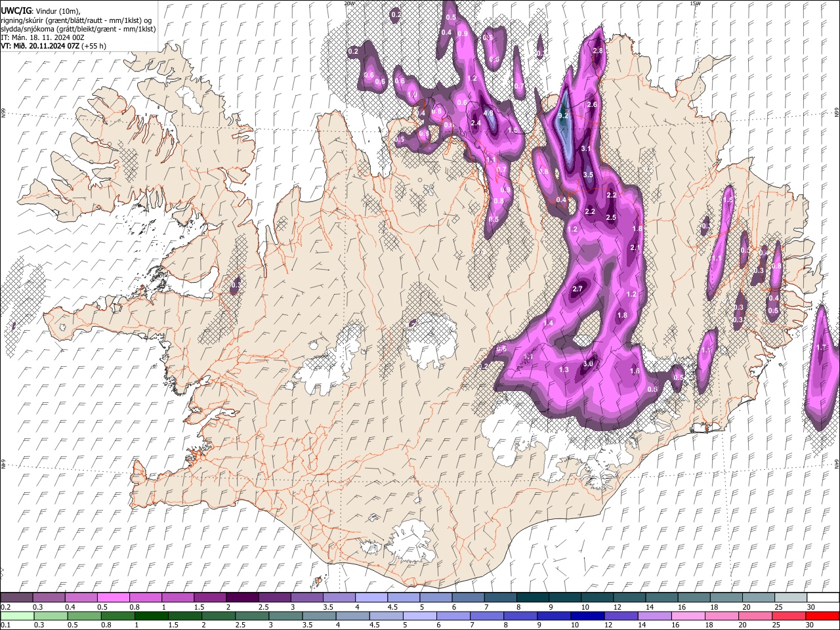
Task: Click the 1.6 value label on the map
Action: [x=635, y=371]
